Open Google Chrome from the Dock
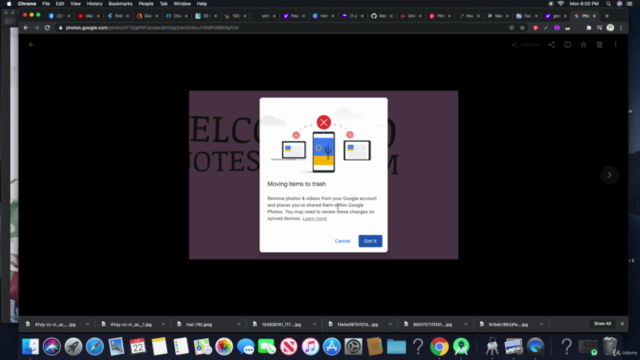 point(440,347)
